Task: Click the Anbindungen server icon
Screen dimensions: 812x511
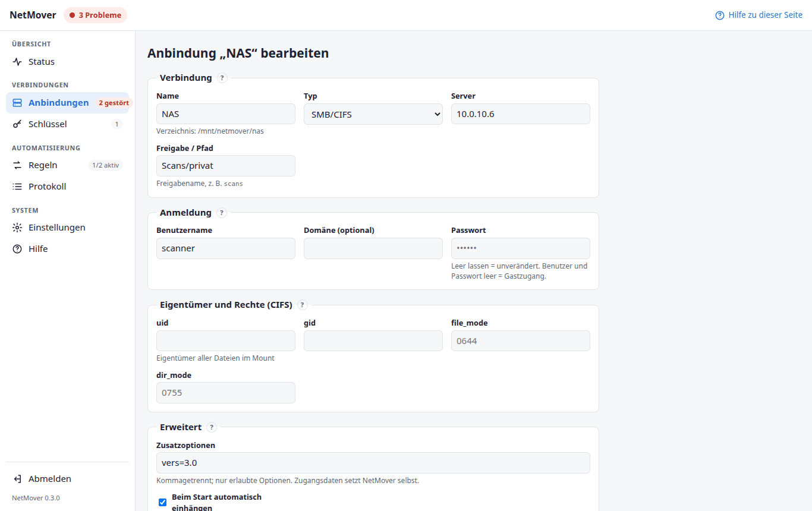Action: pyautogui.click(x=17, y=103)
